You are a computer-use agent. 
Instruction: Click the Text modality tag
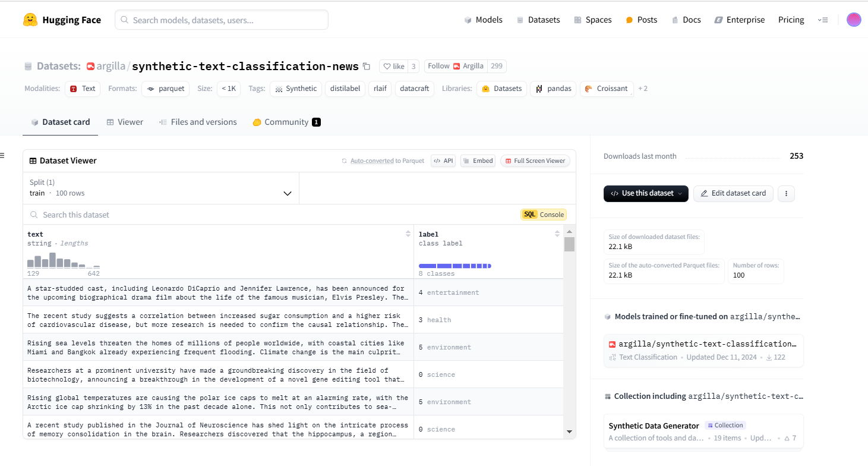pyautogui.click(x=83, y=89)
